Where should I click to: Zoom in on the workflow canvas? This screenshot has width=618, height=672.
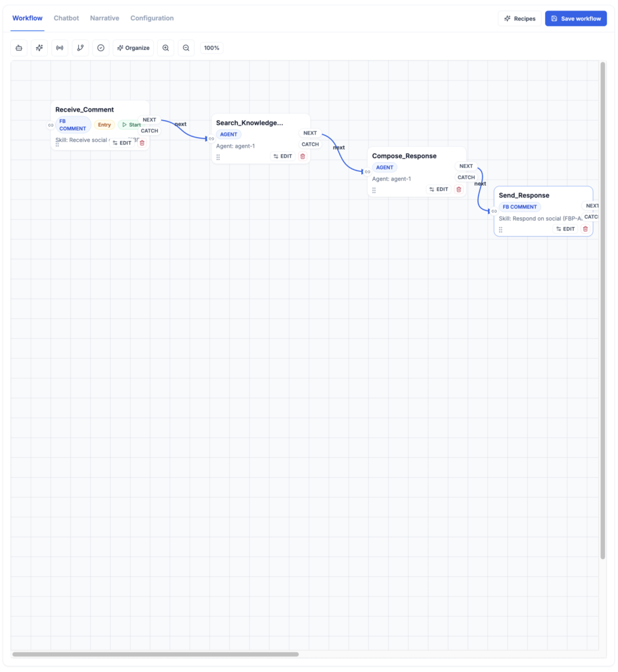pos(166,48)
